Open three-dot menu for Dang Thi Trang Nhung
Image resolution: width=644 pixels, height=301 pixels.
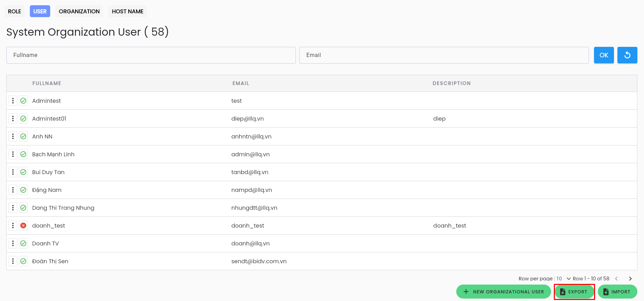tap(13, 208)
